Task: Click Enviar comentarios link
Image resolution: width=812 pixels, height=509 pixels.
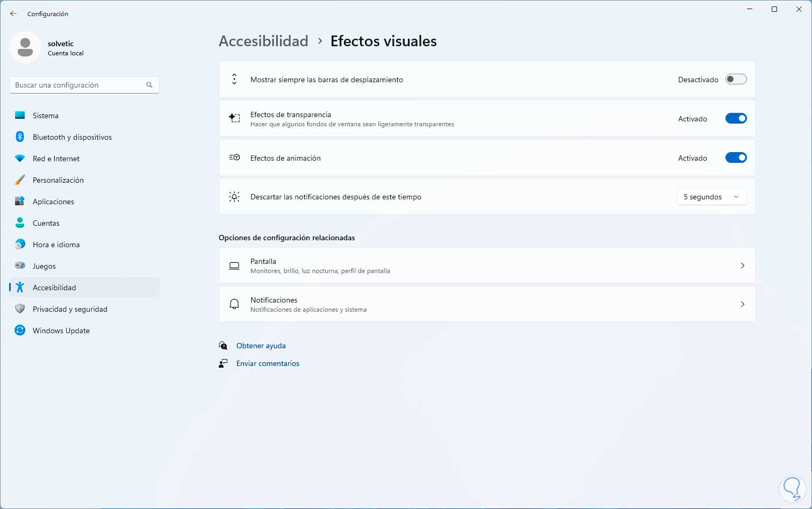Action: click(268, 363)
